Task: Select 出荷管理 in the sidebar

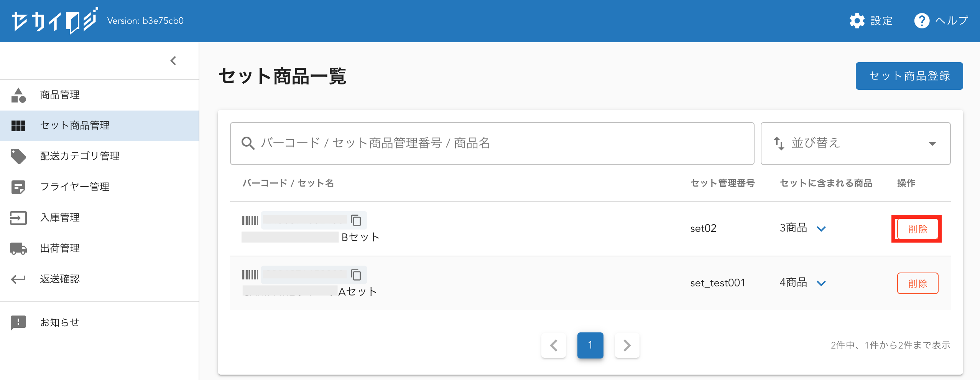Action: pyautogui.click(x=60, y=248)
